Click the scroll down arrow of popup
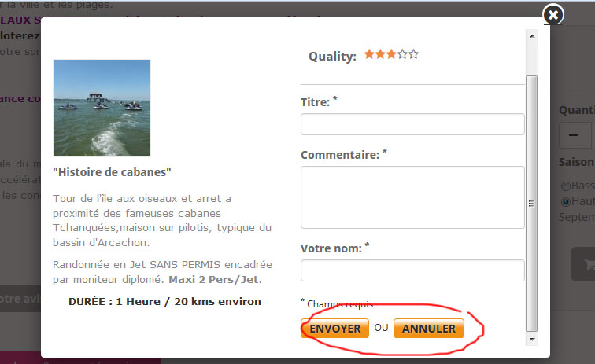 [532, 340]
